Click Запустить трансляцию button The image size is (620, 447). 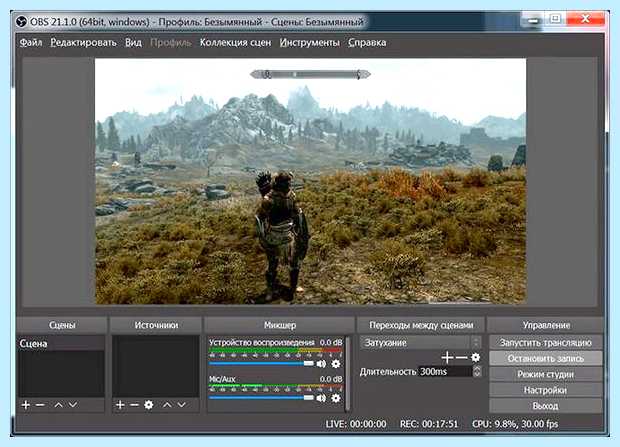pyautogui.click(x=546, y=343)
